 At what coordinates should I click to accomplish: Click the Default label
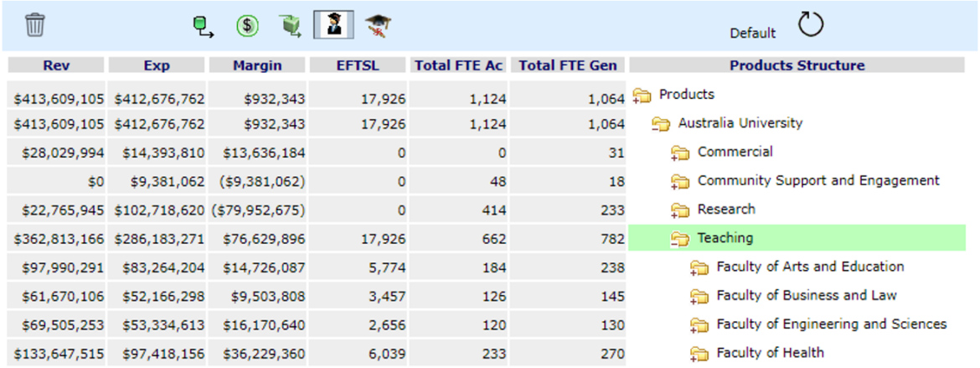[x=752, y=34]
